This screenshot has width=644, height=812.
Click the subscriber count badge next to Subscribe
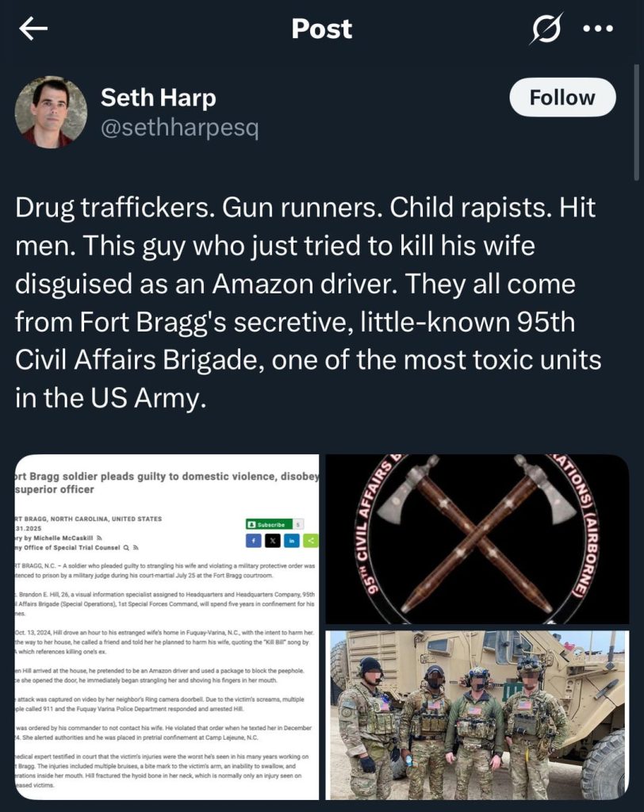tap(297, 524)
